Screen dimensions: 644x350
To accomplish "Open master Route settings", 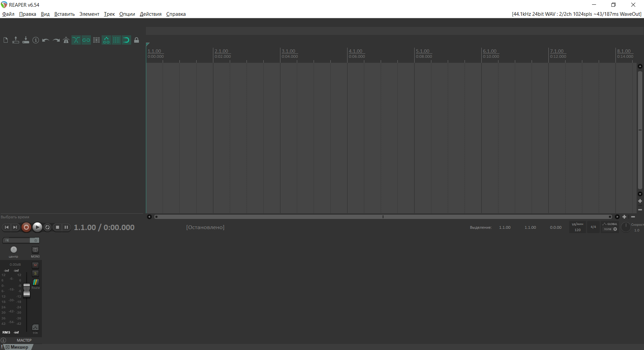I will (x=36, y=282).
